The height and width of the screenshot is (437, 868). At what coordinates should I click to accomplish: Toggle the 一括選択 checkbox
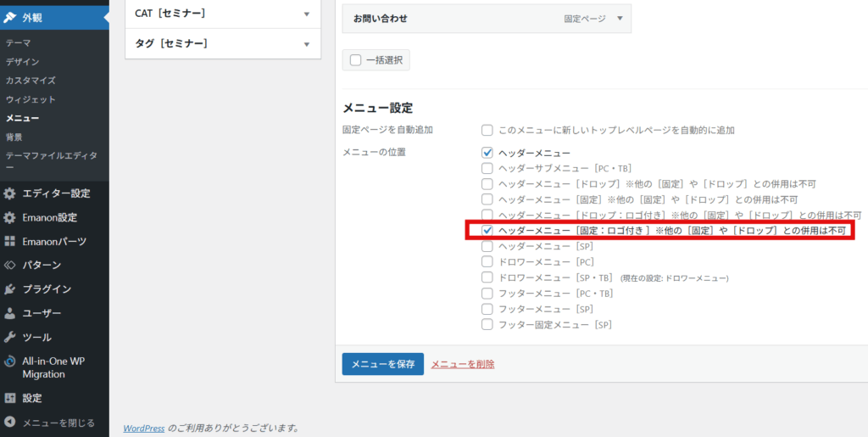[355, 59]
